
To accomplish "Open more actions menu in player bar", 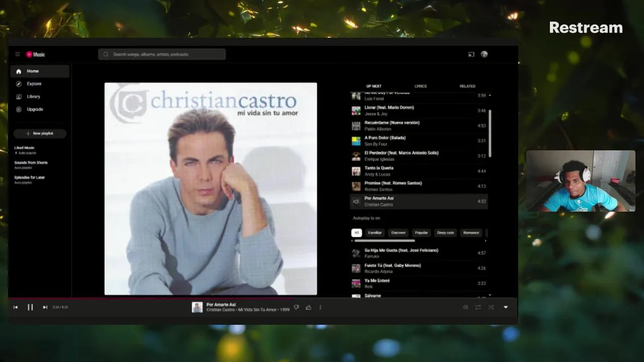I will (x=320, y=307).
